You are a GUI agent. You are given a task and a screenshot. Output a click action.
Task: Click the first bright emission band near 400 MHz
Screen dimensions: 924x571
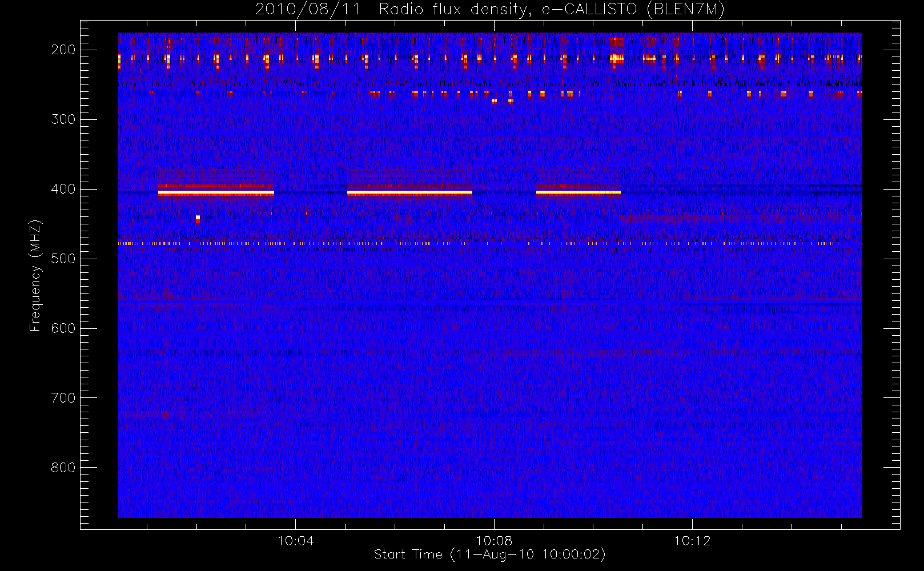216,193
